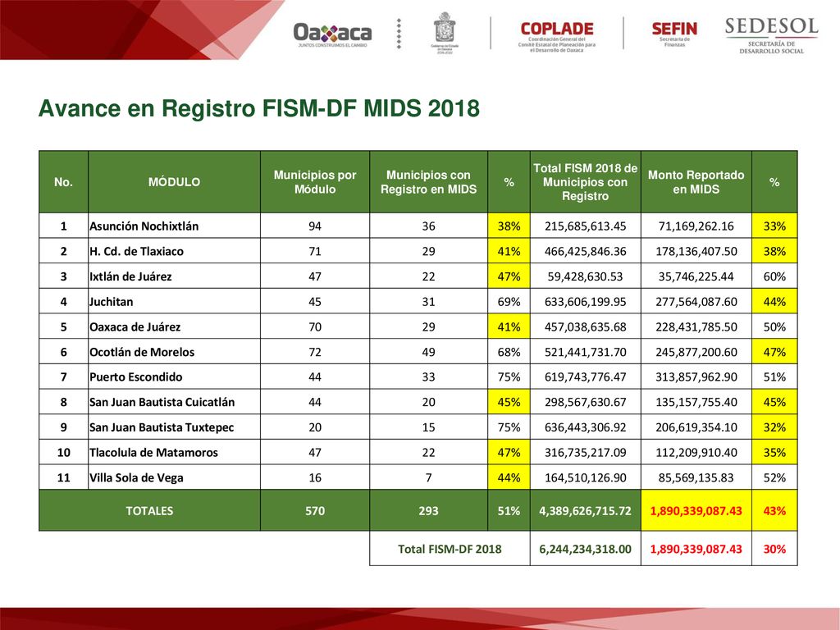Image resolution: width=840 pixels, height=630 pixels.
Task: Click the amount '466,425,846.36'
Action: click(x=586, y=251)
